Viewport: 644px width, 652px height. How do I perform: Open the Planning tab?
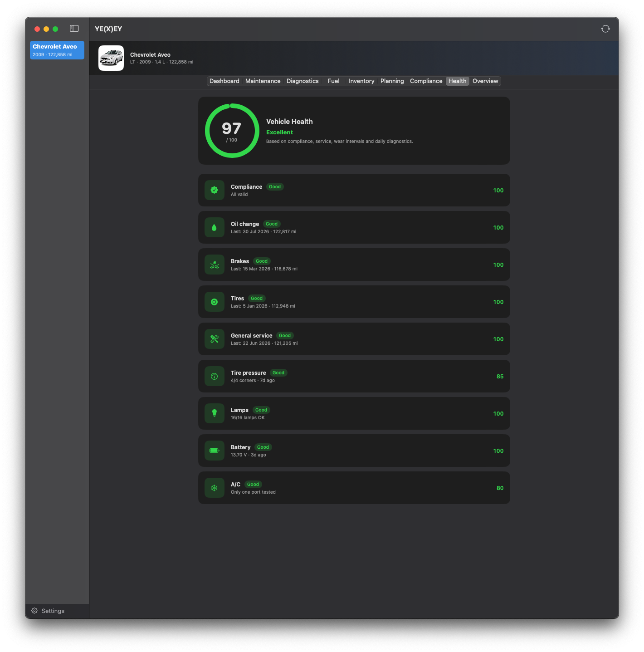(x=392, y=81)
